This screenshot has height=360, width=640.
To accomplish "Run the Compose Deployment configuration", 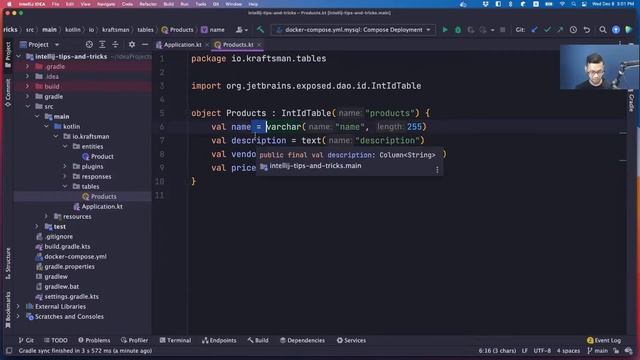I will click(445, 30).
